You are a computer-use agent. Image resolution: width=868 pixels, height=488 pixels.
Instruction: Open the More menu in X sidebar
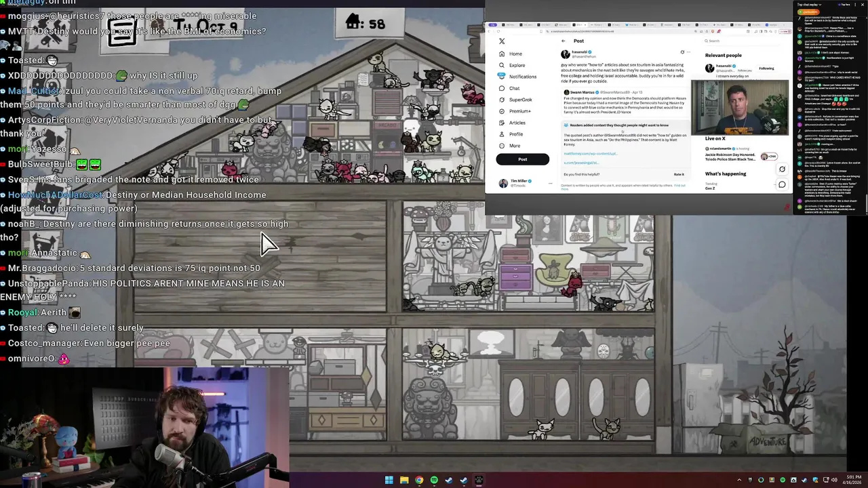pyautogui.click(x=510, y=146)
